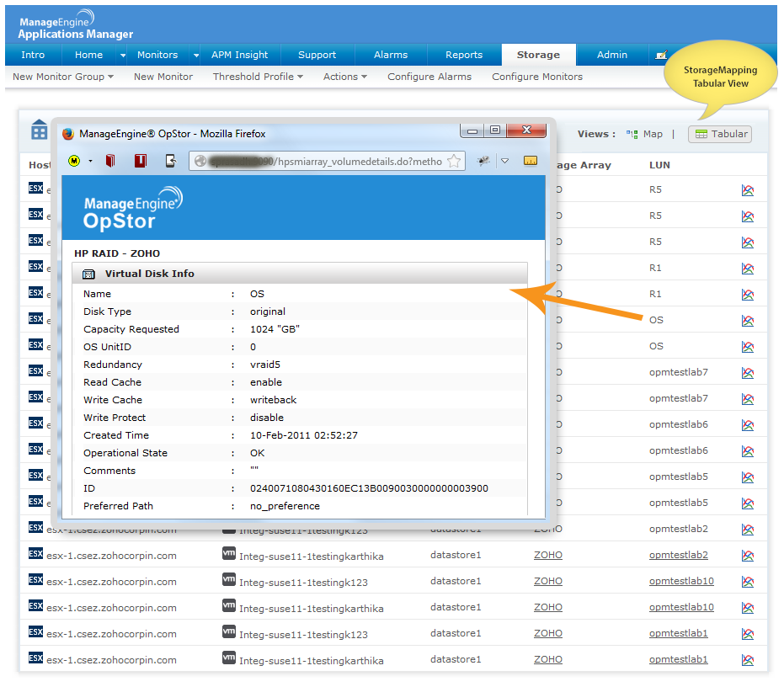The width and height of the screenshot is (784, 687).
Task: Expand the Home tab dropdown arrow
Action: pos(122,55)
